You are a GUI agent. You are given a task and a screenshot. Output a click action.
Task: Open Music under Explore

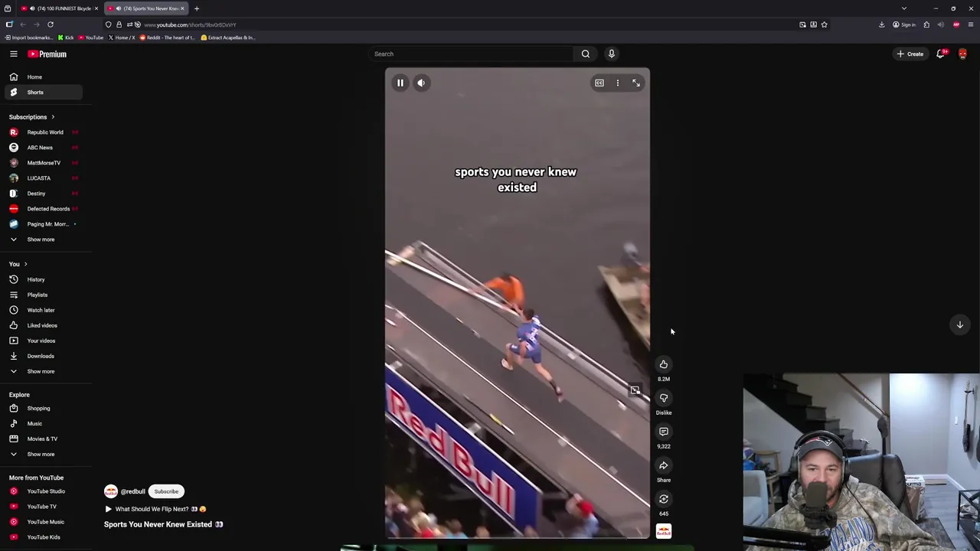point(42,424)
